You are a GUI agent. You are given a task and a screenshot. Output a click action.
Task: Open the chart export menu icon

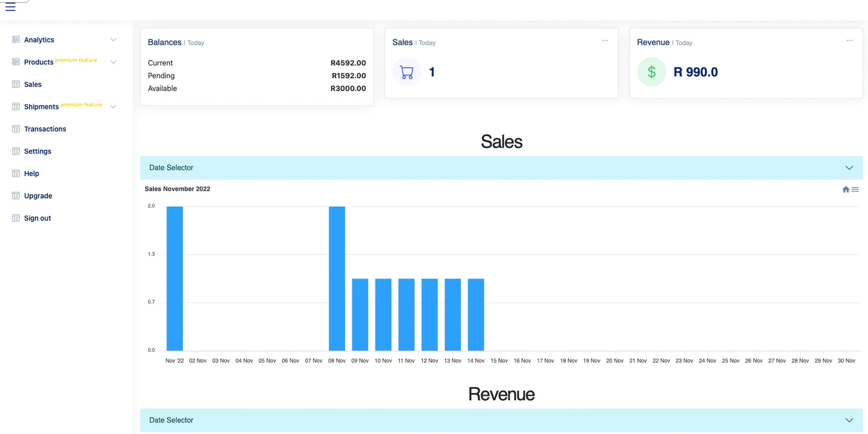click(x=855, y=189)
